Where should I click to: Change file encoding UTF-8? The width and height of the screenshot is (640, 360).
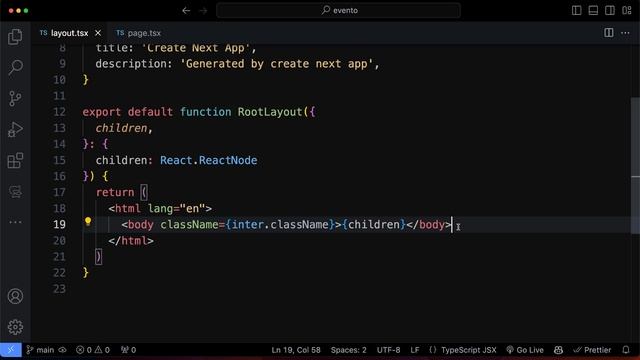(x=388, y=350)
